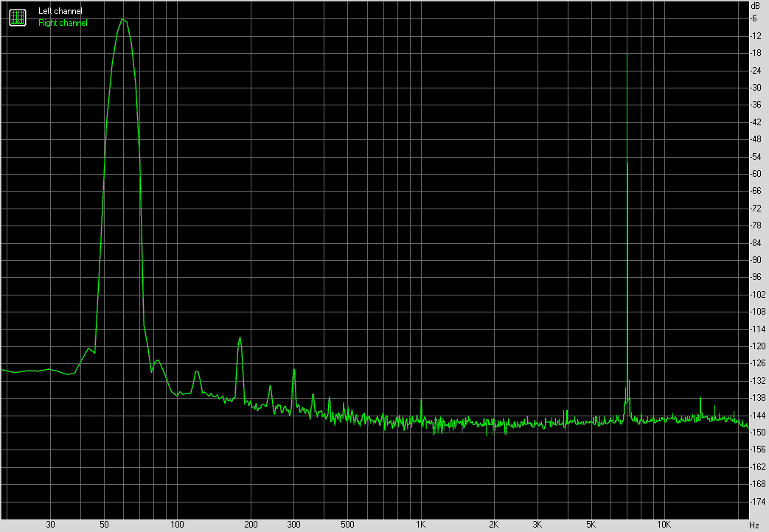The width and height of the screenshot is (769, 532).
Task: Click the -60 dB axis label
Action: [x=756, y=174]
